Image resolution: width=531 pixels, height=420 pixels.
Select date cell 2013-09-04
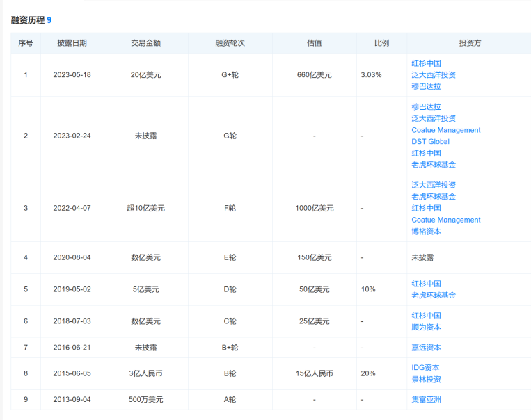pos(72,400)
